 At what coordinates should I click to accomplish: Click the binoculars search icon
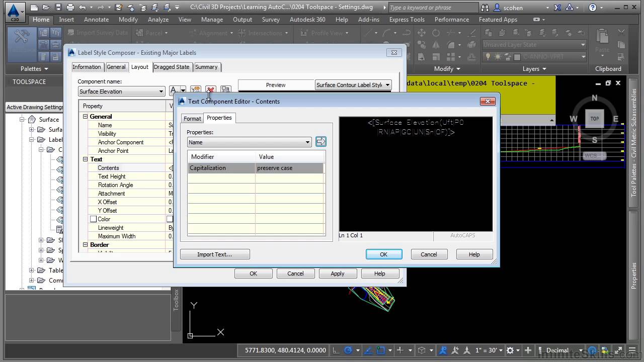[485, 8]
